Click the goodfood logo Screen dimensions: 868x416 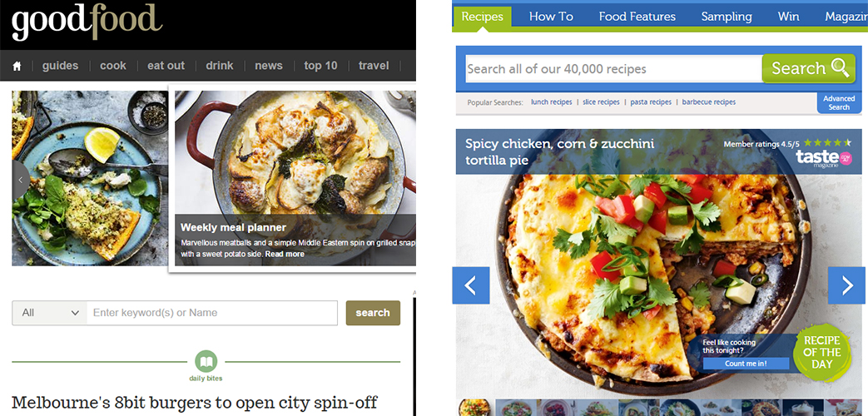click(87, 23)
